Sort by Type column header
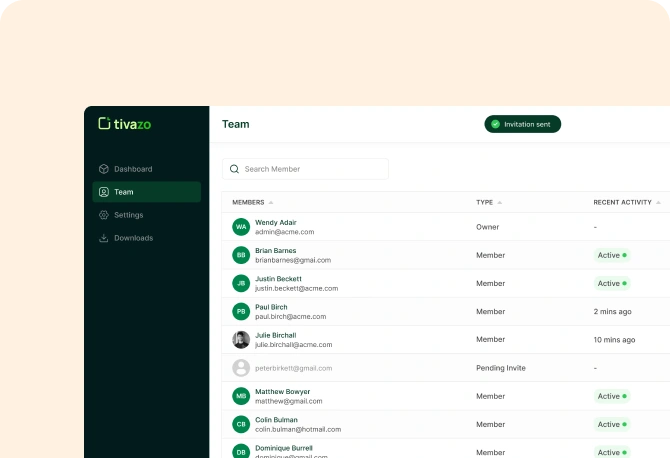The height and width of the screenshot is (458, 670). [488, 202]
